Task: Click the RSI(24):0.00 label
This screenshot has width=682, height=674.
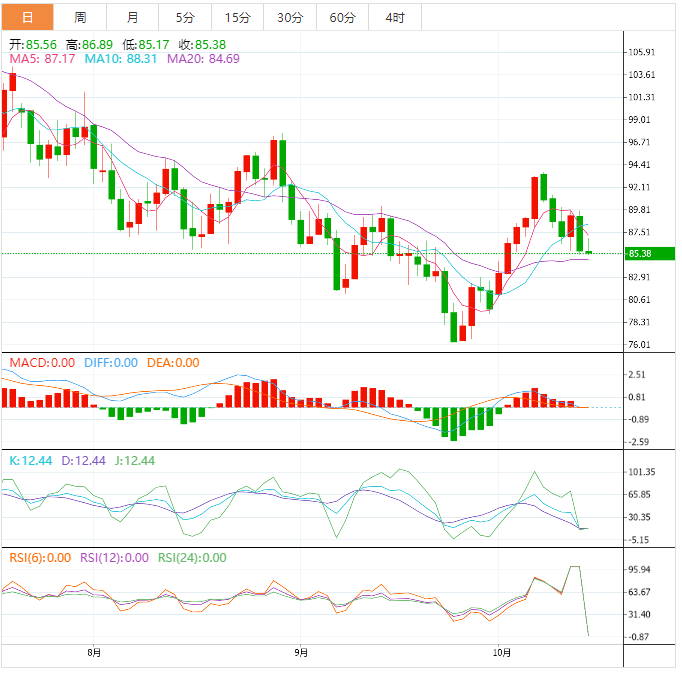Action: pos(192,558)
